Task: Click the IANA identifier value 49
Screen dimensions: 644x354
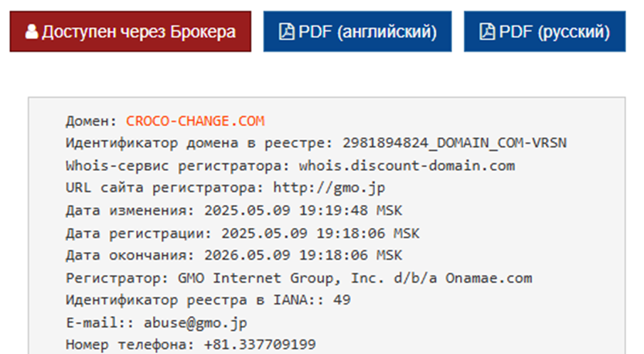Action: click(x=342, y=300)
